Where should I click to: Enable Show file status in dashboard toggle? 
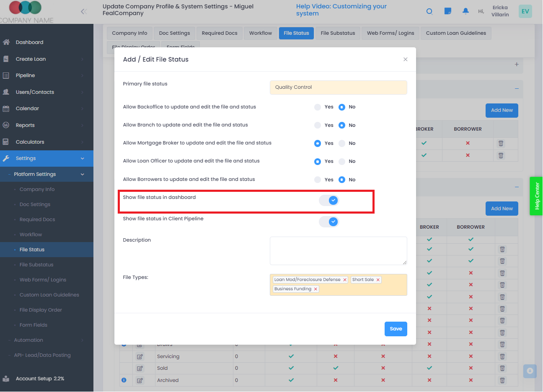tap(329, 200)
